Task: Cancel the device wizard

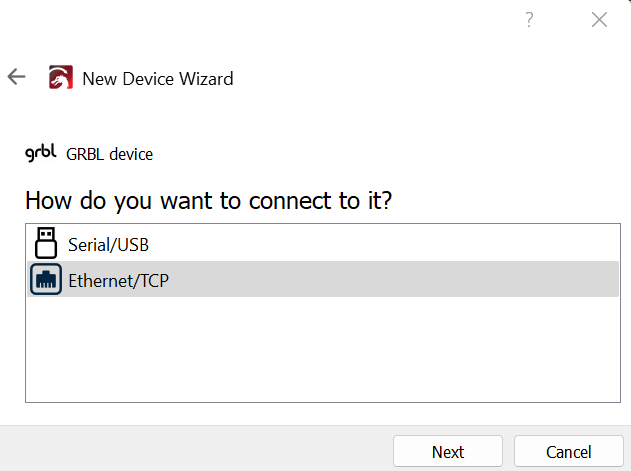Action: point(568,452)
